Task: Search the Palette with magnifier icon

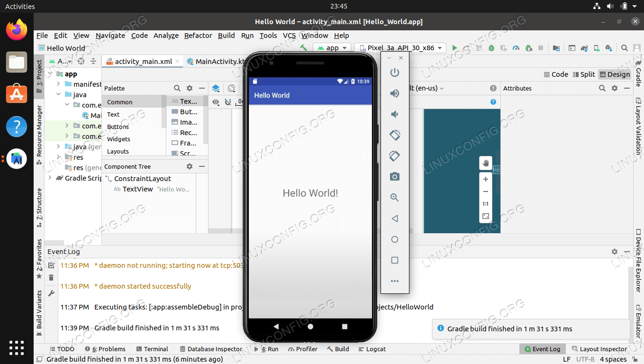Action: point(177,88)
